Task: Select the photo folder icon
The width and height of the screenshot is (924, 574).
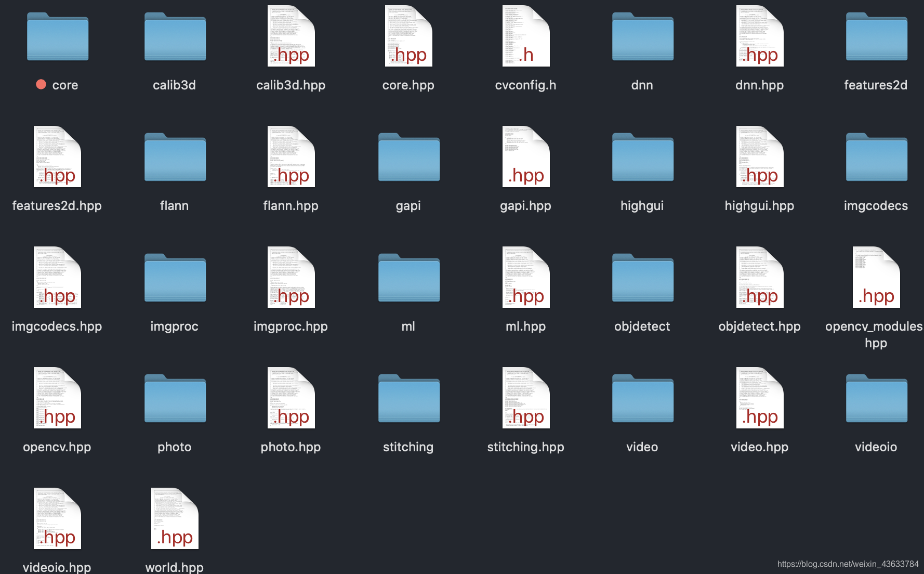Action: (x=175, y=398)
